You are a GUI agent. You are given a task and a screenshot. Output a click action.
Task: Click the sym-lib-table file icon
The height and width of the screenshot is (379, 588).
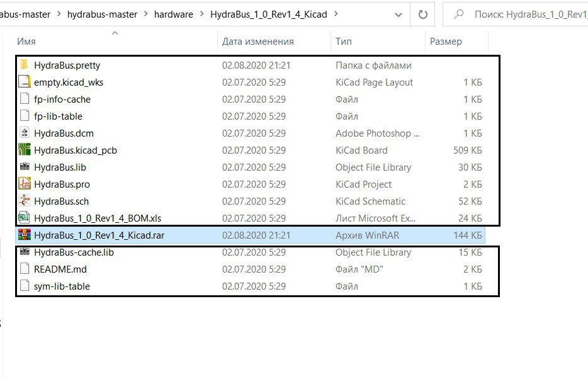[25, 286]
